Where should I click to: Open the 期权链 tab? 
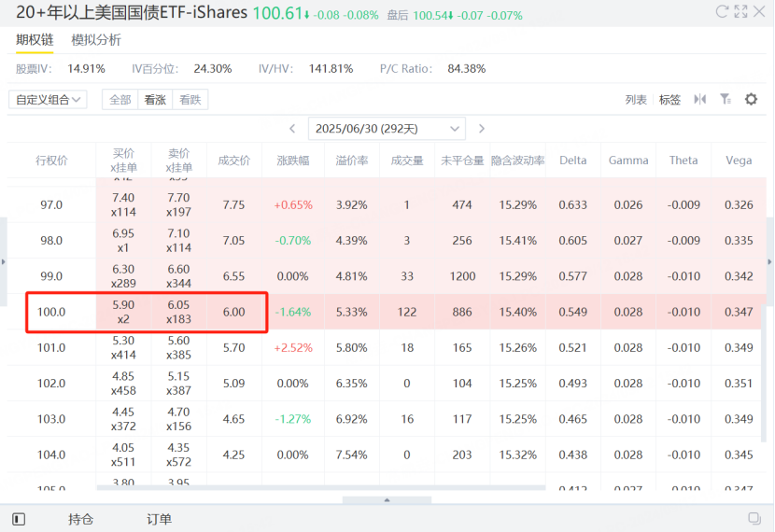tap(35, 39)
